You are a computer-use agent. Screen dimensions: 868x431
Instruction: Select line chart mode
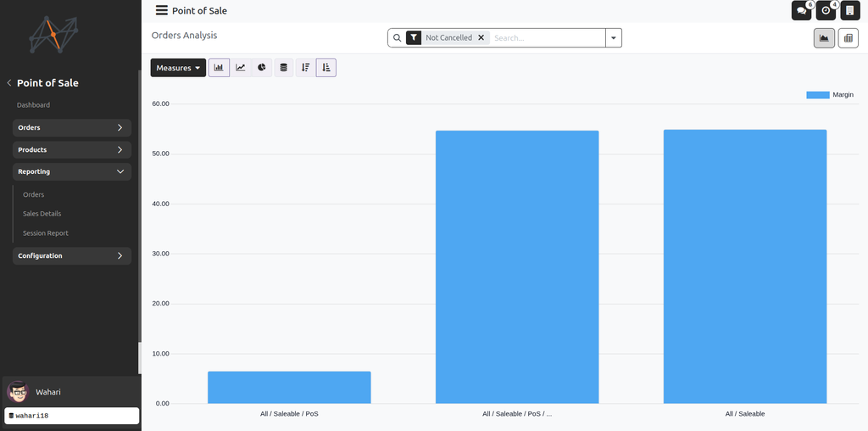[240, 68]
